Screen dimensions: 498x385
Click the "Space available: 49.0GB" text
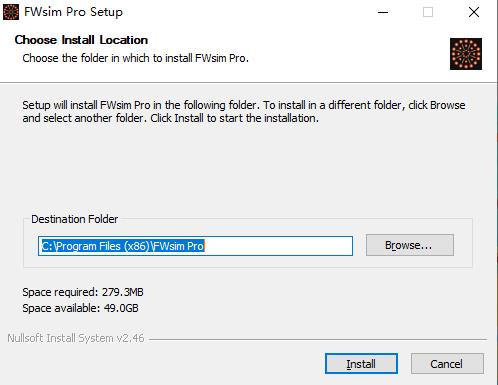tap(80, 308)
